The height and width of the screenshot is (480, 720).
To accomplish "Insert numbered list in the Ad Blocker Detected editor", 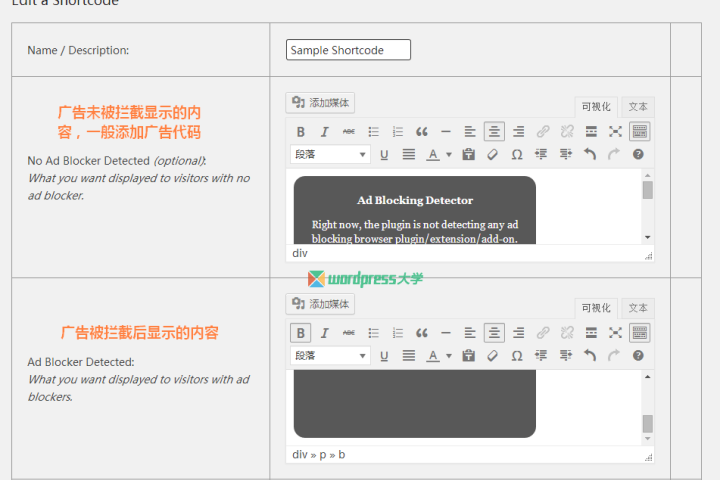I will [398, 333].
